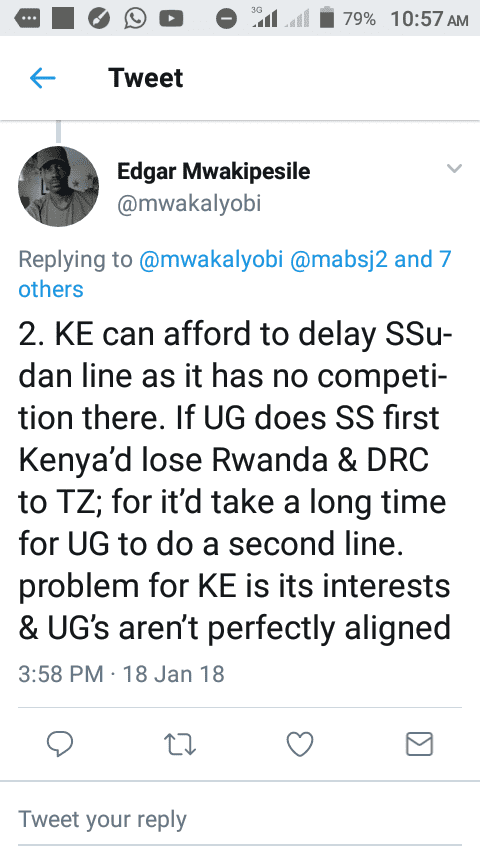Open @mwakalyobi handle under author name
480x854 pixels.
tap(189, 204)
